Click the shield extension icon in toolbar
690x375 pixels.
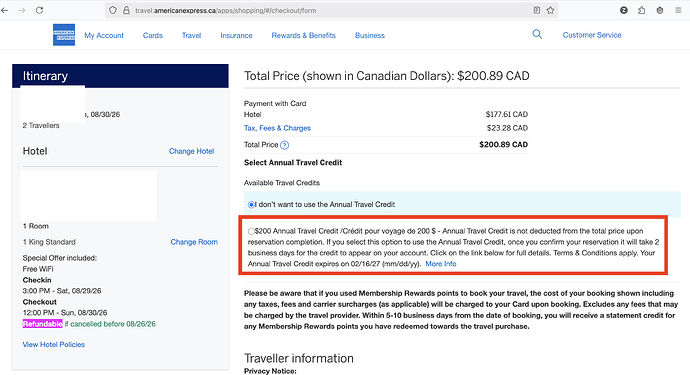tap(660, 10)
